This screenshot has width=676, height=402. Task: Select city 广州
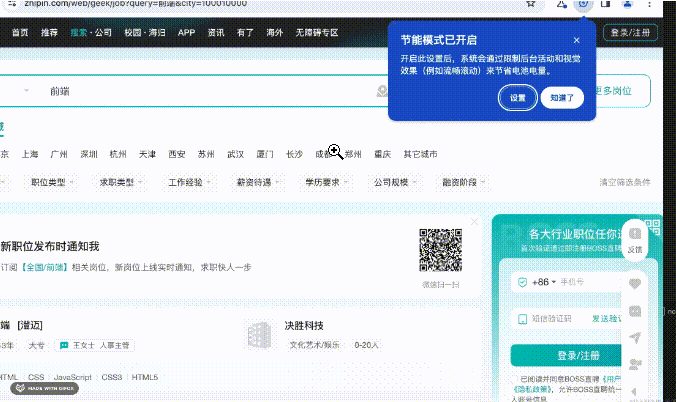pyautogui.click(x=59, y=154)
